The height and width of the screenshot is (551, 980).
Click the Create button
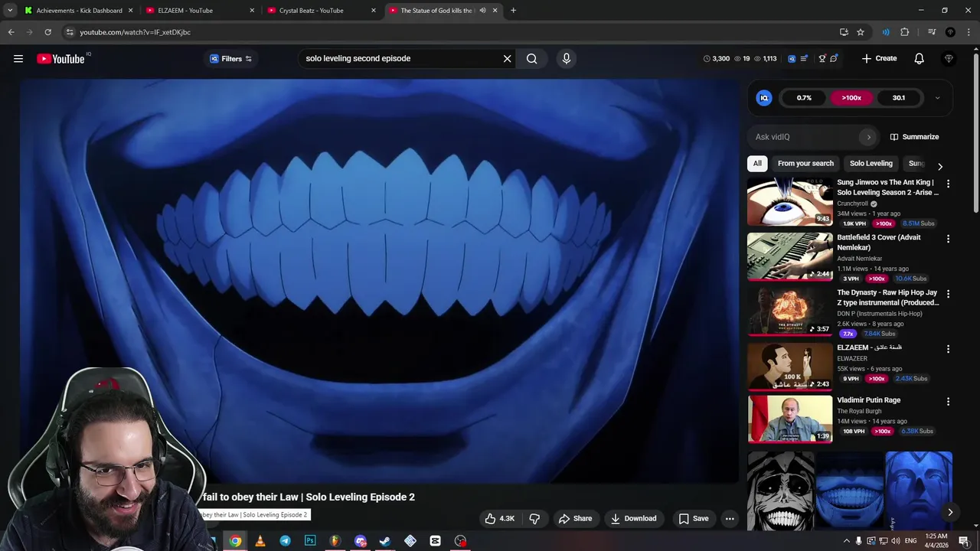coord(879,59)
